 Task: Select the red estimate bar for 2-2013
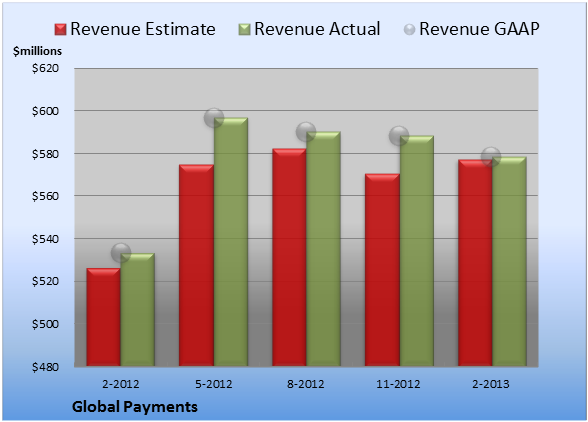pyautogui.click(x=475, y=263)
